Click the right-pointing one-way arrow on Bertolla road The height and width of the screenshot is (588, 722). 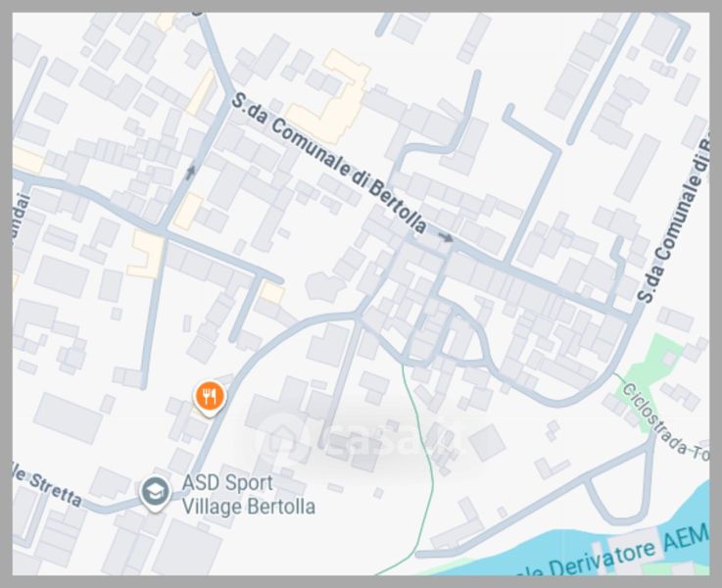[x=446, y=237]
